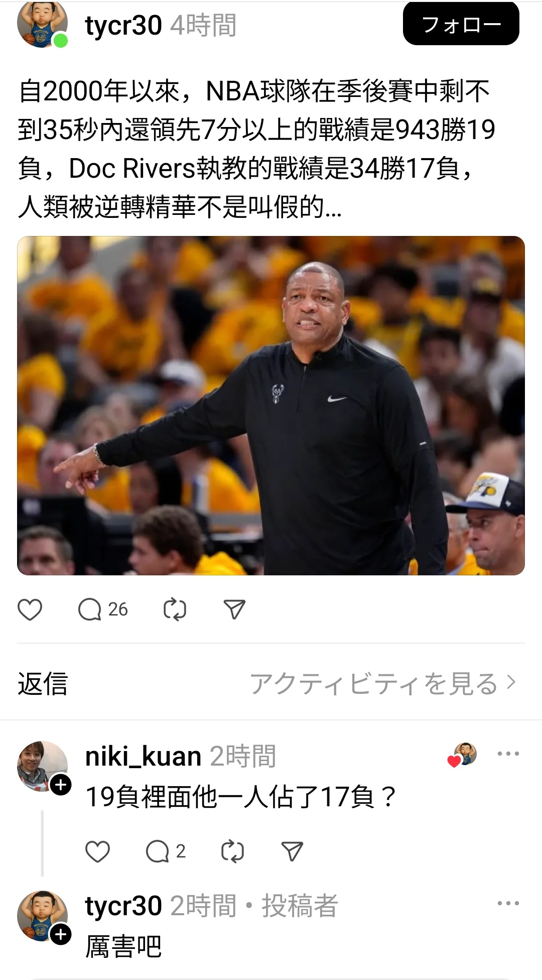View the Doc Rivers photo full screen
This screenshot has width=542, height=980.
pos(271,406)
